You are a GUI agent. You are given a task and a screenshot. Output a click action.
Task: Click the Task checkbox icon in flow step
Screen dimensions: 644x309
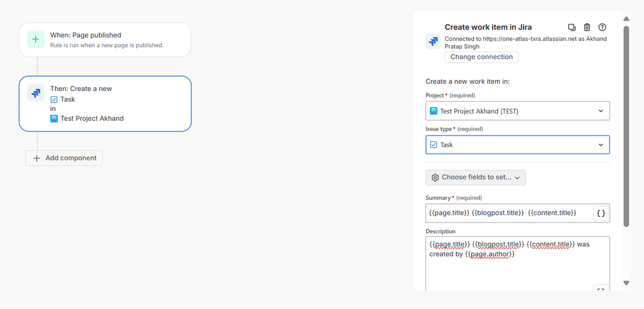point(54,99)
